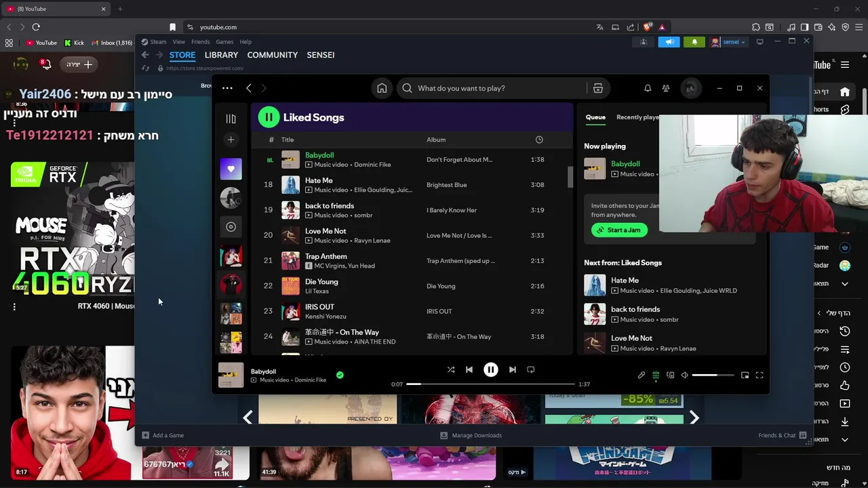The image size is (868, 488).
Task: Sort by the Album column header
Action: pyautogui.click(x=436, y=140)
